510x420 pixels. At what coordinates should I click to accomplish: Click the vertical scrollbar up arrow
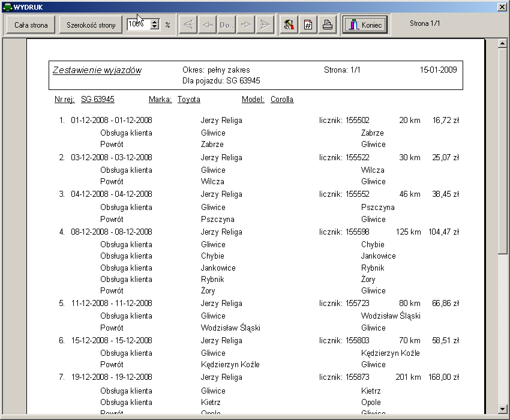[502, 43]
